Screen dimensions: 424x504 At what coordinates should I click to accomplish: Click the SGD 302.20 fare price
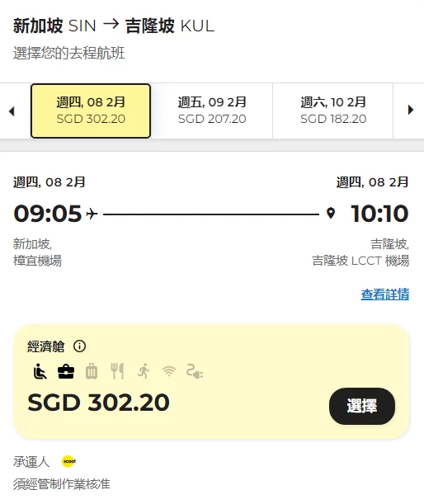pos(98,403)
